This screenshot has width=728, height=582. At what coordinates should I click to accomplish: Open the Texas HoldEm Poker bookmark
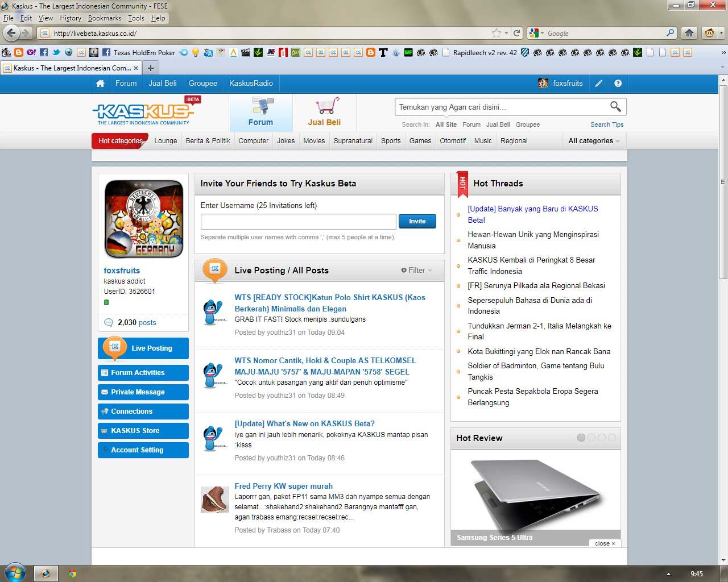tap(139, 52)
